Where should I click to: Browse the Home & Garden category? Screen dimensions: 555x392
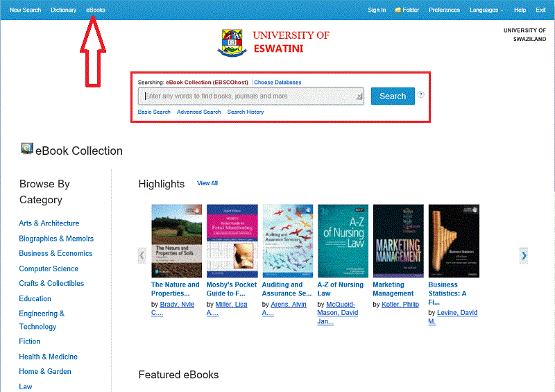tap(45, 371)
